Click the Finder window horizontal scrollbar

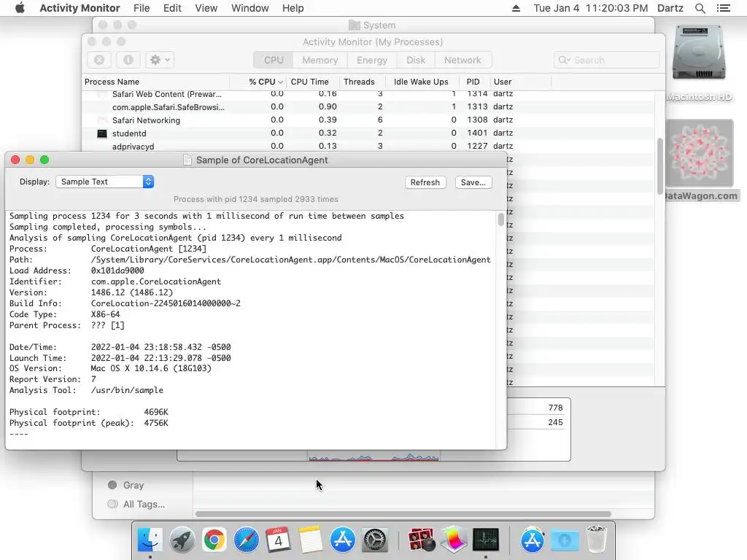[403, 514]
